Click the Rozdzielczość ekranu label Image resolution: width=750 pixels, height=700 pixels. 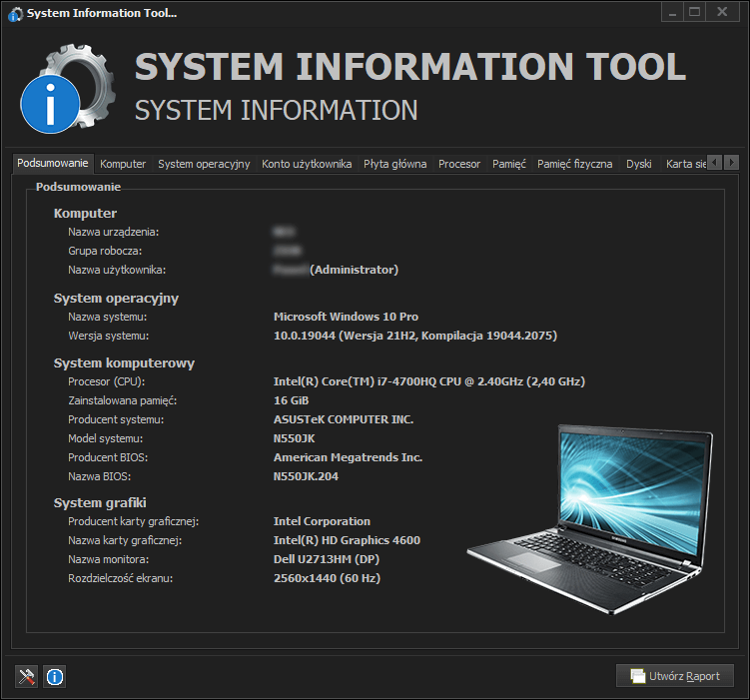click(120, 578)
